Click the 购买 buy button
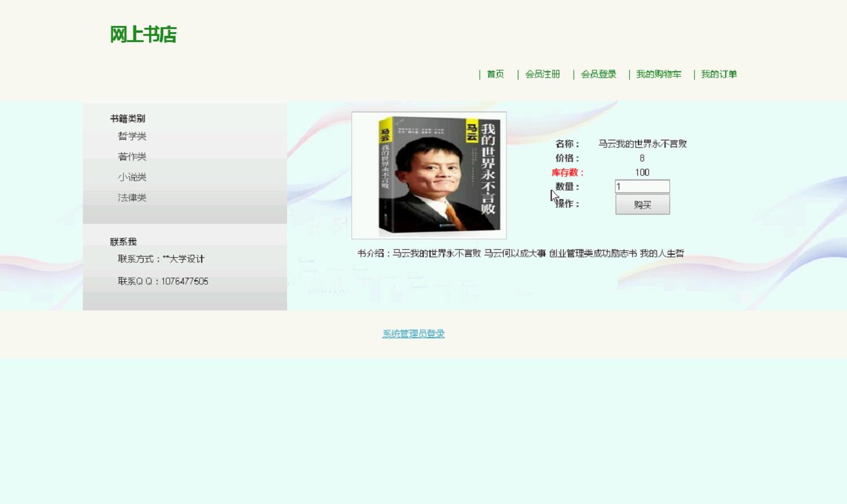The image size is (847, 504). (642, 205)
